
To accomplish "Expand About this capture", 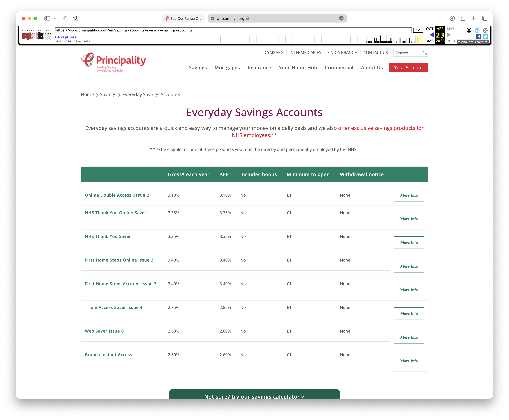I will 472,42.
